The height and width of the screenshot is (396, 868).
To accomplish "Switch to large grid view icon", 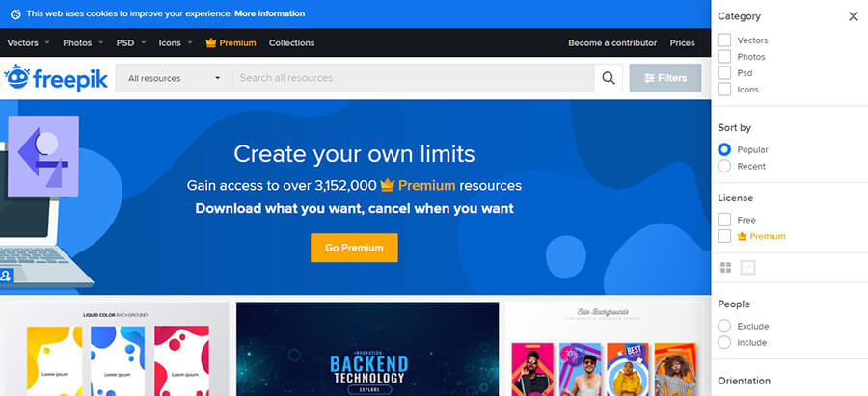I will pyautogui.click(x=747, y=267).
